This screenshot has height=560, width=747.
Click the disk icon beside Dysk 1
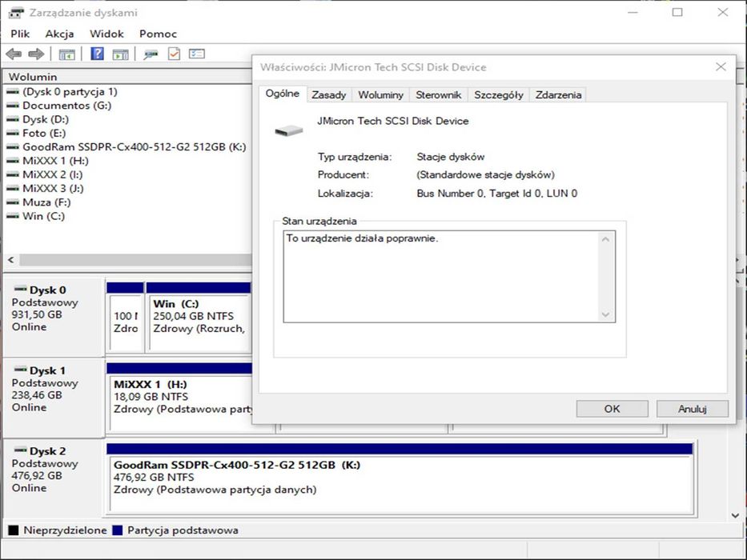pos(21,369)
